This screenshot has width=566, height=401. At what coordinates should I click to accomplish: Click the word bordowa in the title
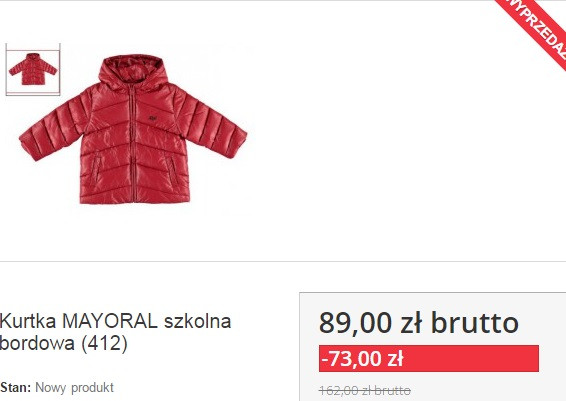37,343
